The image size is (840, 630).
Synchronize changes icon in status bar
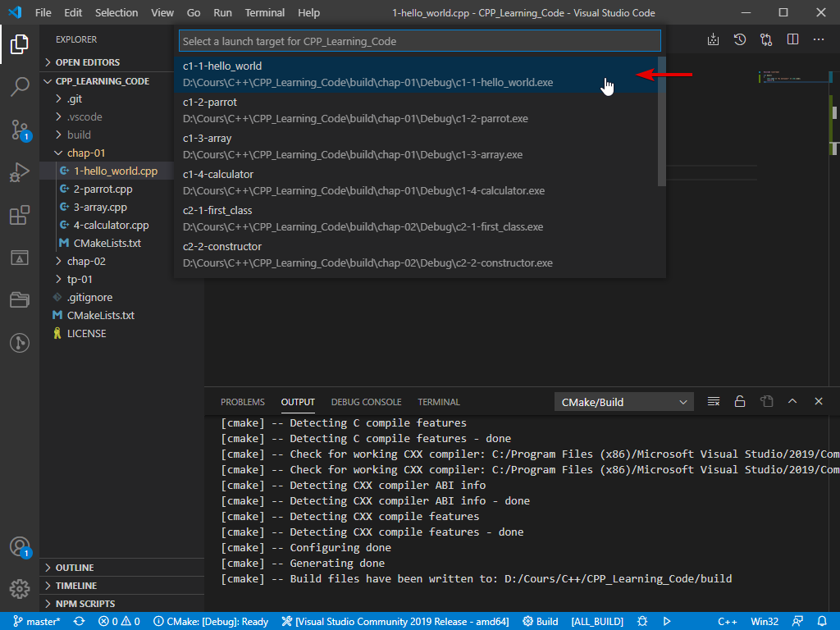80,622
